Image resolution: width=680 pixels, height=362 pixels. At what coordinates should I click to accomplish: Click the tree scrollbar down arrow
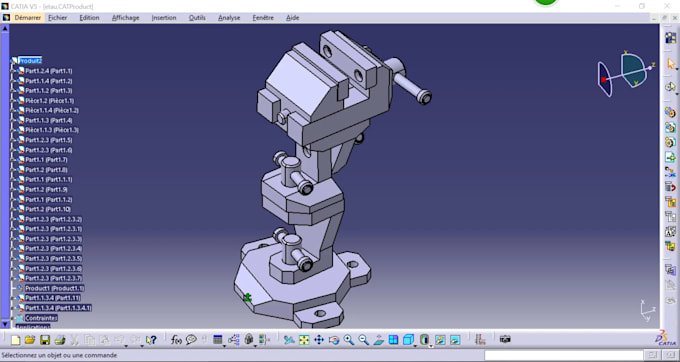point(5,323)
